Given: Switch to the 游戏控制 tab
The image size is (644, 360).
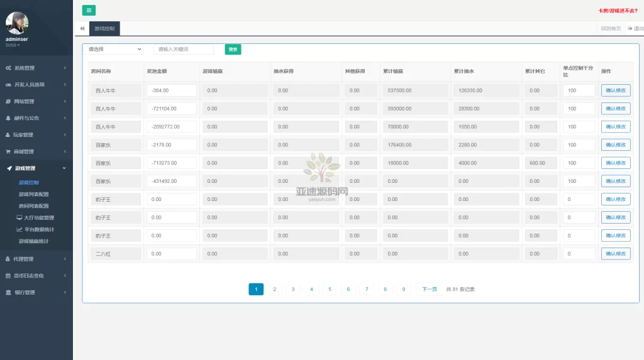Looking at the screenshot, I should [x=104, y=28].
